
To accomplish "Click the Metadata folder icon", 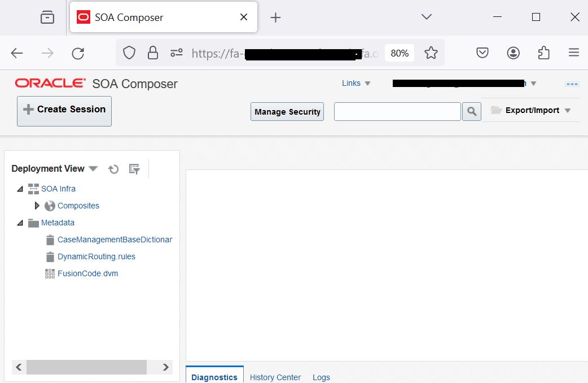I will click(33, 223).
